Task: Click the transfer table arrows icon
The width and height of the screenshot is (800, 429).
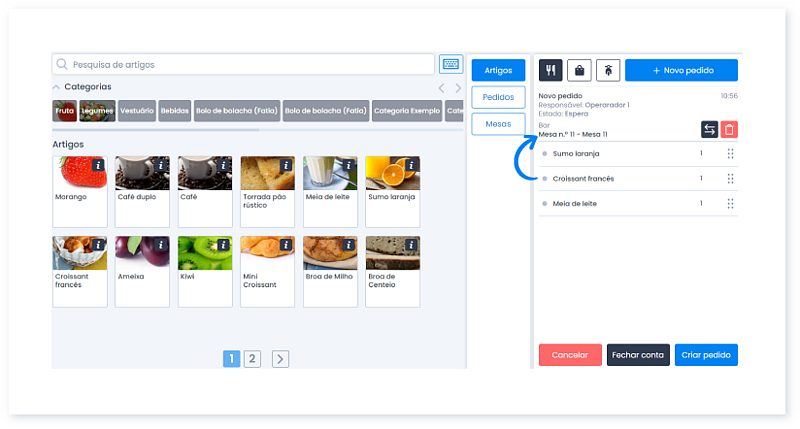Action: [709, 129]
